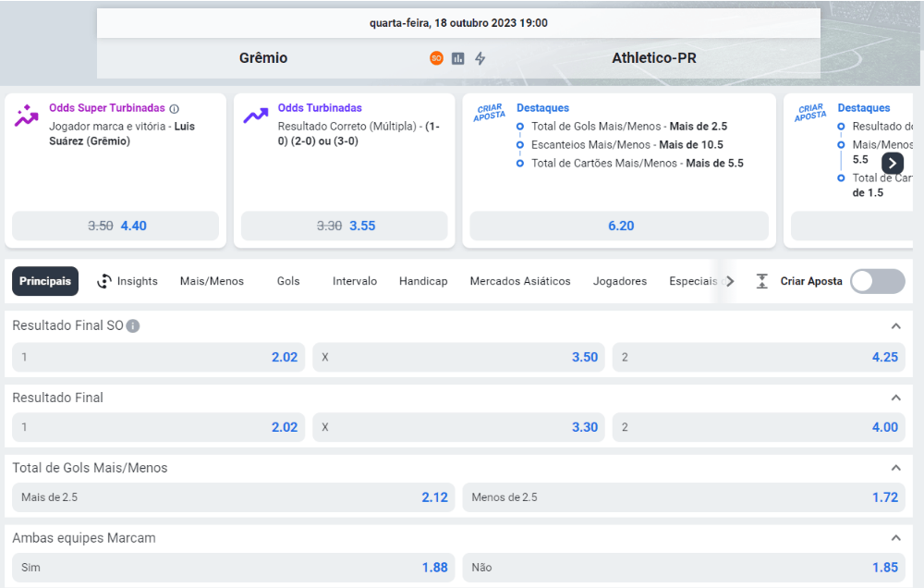Click the orange SO badge icon

(436, 58)
